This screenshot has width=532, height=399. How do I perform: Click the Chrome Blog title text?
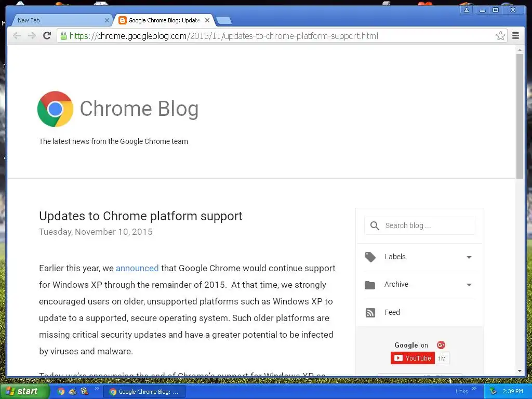(139, 109)
